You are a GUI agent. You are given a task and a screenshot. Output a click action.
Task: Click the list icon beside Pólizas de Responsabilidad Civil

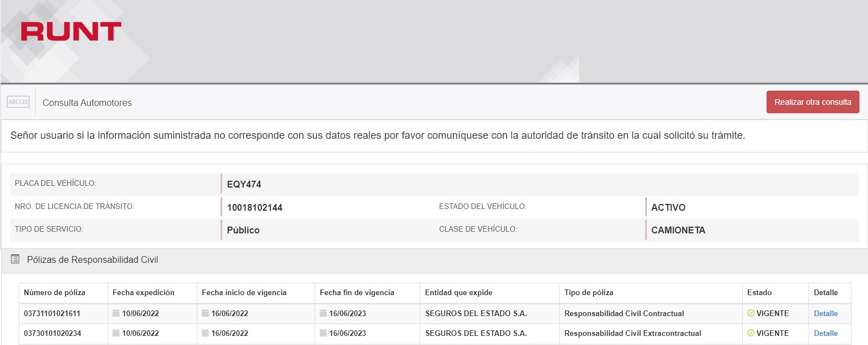pyautogui.click(x=15, y=259)
